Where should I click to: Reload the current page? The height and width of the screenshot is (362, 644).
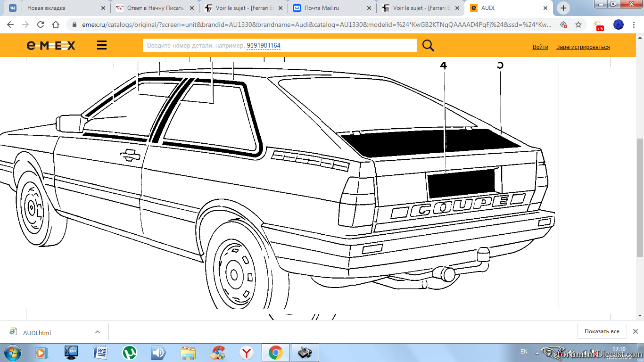(41, 25)
